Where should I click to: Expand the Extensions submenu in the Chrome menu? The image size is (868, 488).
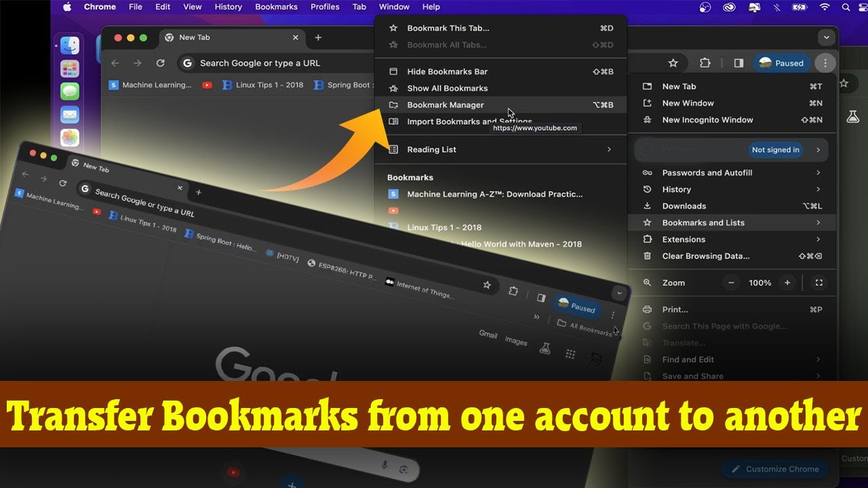tap(732, 239)
